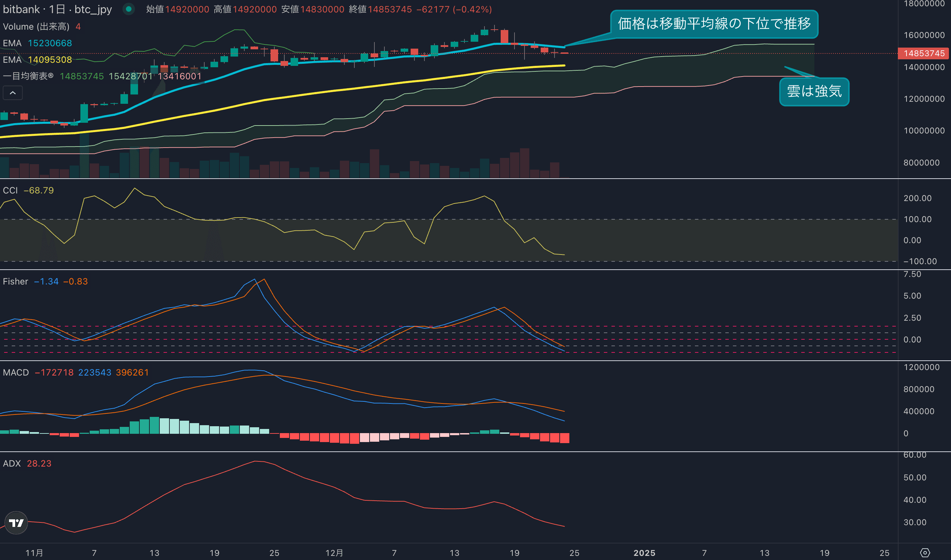Select the bitbank btc_jpy symbol title
This screenshot has width=951, height=560.
pos(57,9)
